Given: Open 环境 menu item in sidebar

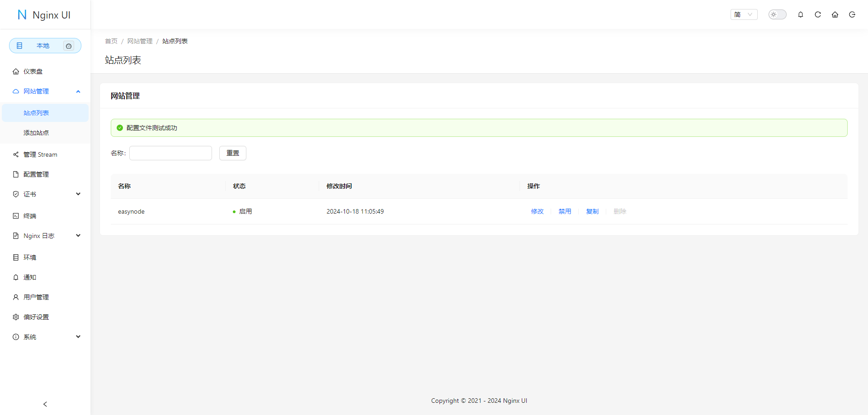Looking at the screenshot, I should coord(45,257).
